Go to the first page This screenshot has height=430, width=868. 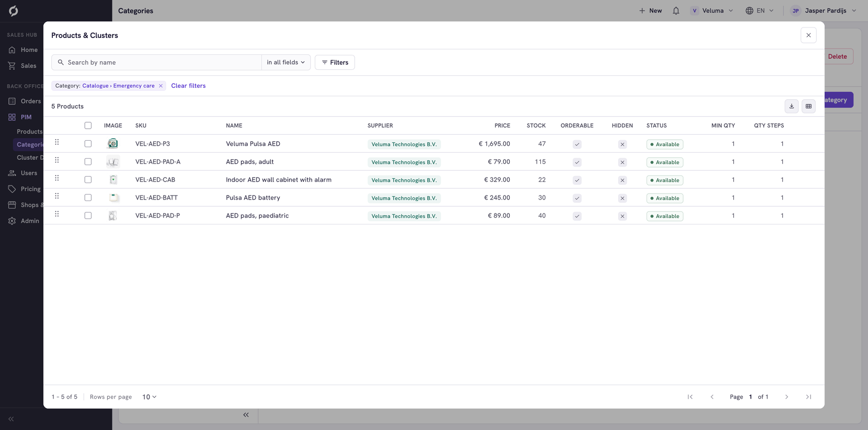pos(690,397)
